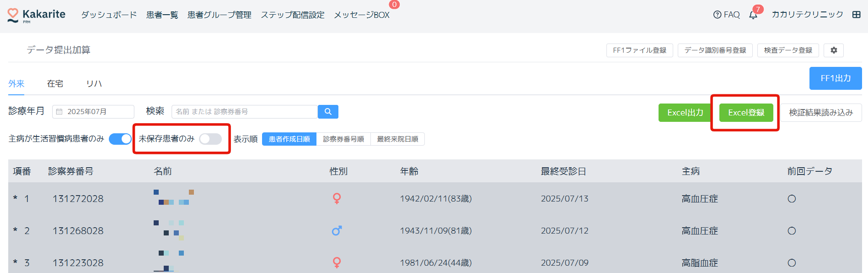Click the FAQ question mark icon
The height and width of the screenshot is (273, 868).
tap(717, 15)
